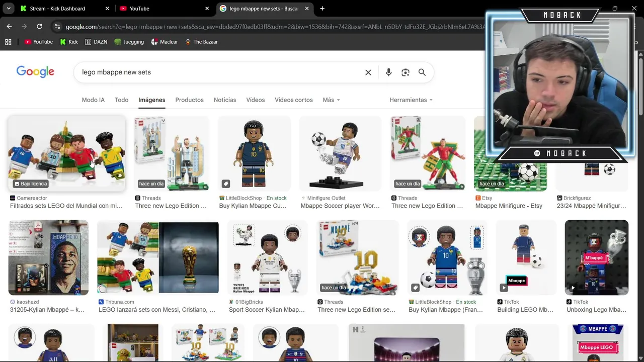Open 'Sport Soccer Kylian Mbap...' link
Viewport: 644px width, 362px height.
click(267, 310)
